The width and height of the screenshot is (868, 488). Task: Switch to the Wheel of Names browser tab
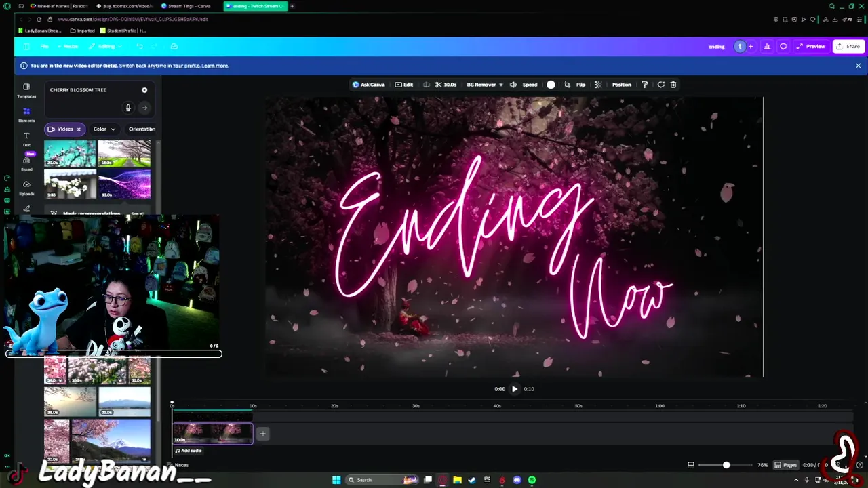pyautogui.click(x=58, y=6)
